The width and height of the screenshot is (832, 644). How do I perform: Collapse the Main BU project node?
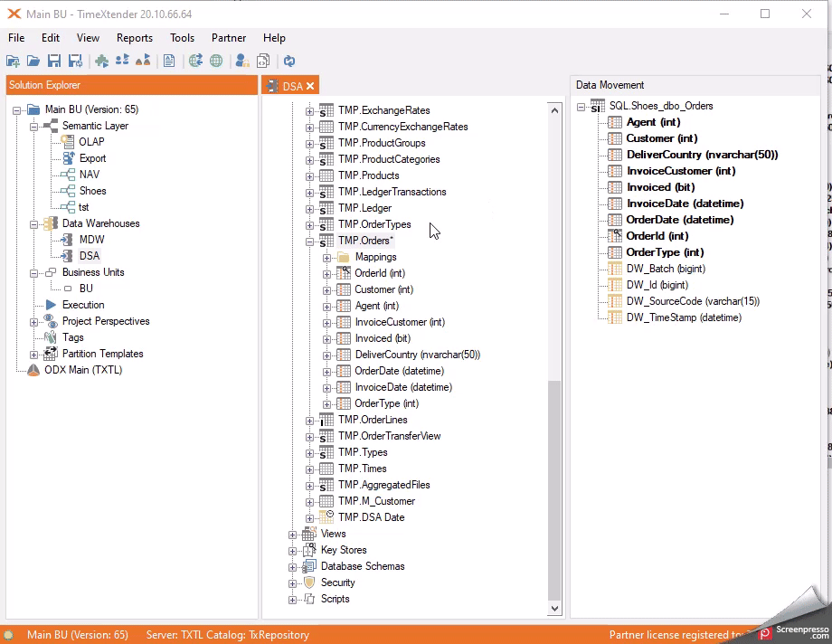click(16, 110)
